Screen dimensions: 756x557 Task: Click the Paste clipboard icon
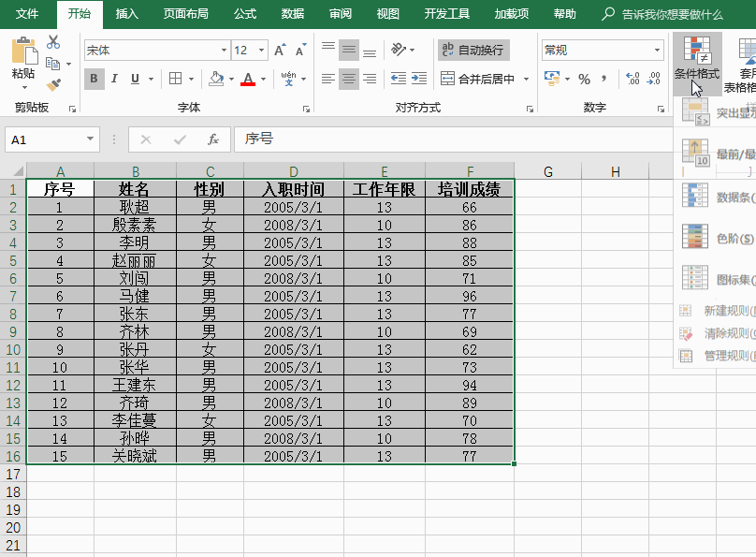coord(24,51)
